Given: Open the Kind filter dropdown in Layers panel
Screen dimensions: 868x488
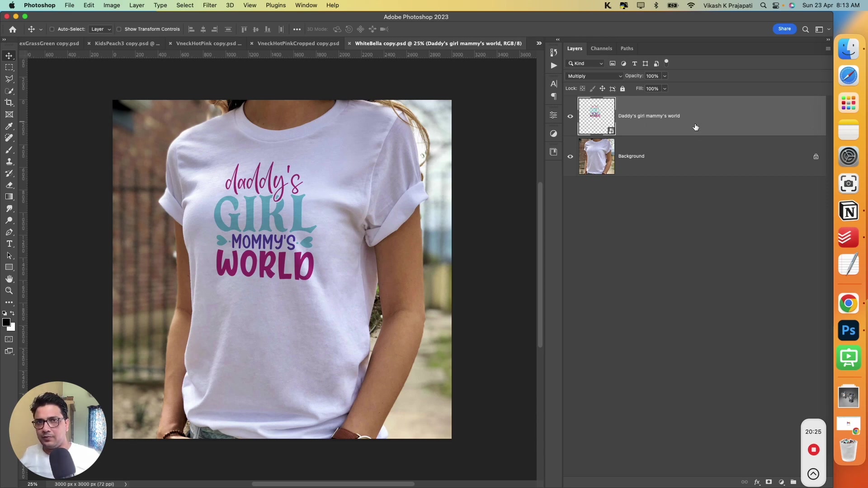Looking at the screenshot, I should 585,63.
